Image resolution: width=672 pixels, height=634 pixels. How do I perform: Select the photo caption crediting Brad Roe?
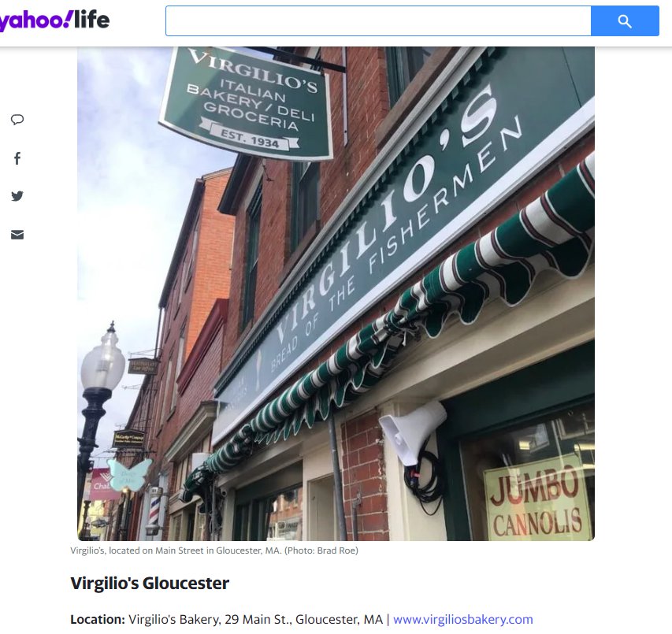point(214,551)
